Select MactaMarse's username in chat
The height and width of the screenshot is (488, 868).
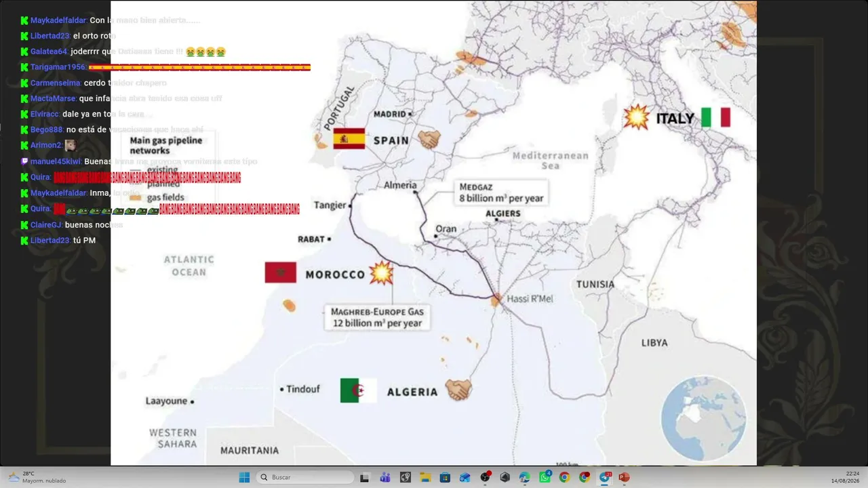tap(53, 98)
